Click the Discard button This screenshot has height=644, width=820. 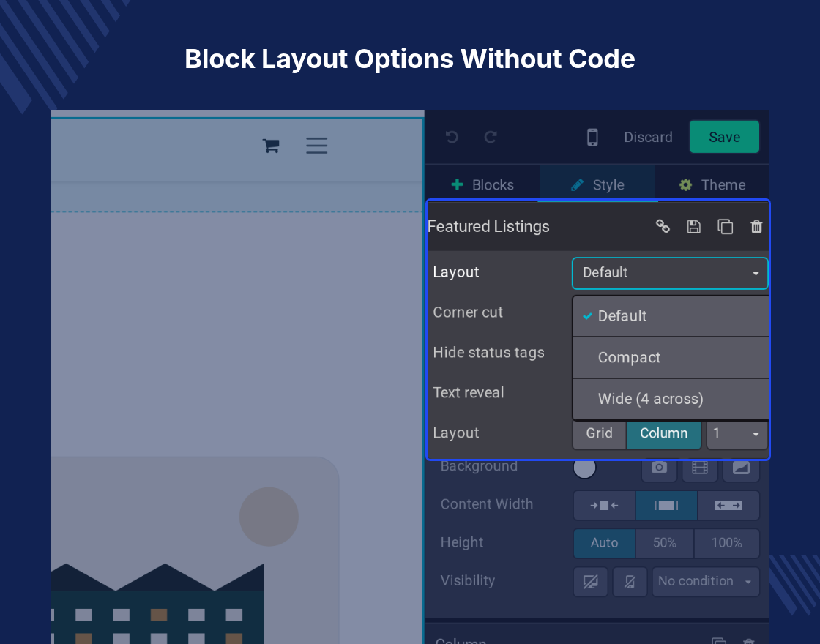648,137
